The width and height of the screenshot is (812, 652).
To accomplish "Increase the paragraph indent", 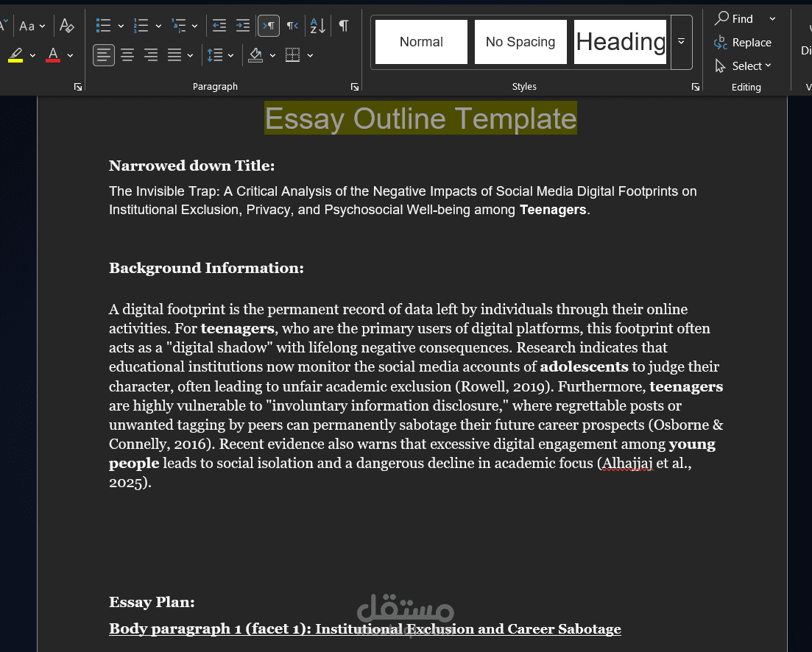I will 243,26.
